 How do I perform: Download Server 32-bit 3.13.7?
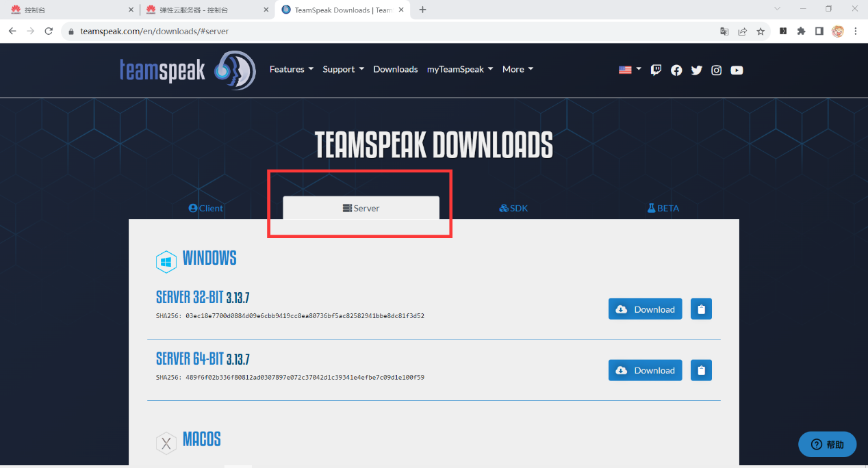(646, 309)
